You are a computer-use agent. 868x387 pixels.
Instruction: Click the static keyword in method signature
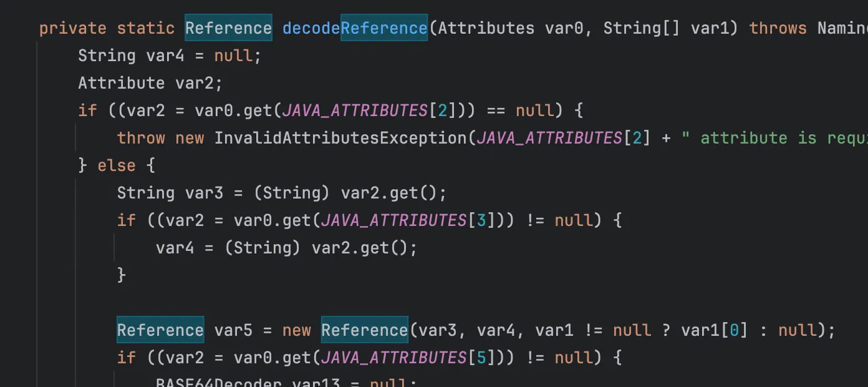point(145,28)
